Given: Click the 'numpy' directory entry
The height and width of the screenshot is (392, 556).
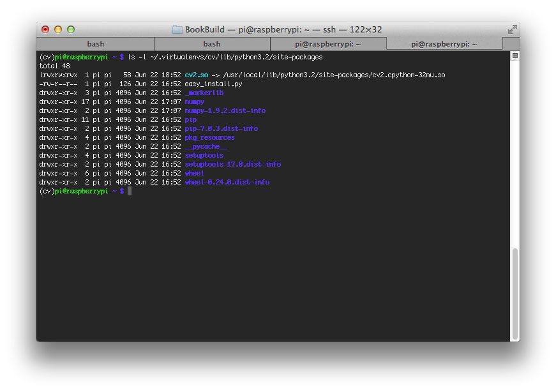Looking at the screenshot, I should tap(194, 102).
